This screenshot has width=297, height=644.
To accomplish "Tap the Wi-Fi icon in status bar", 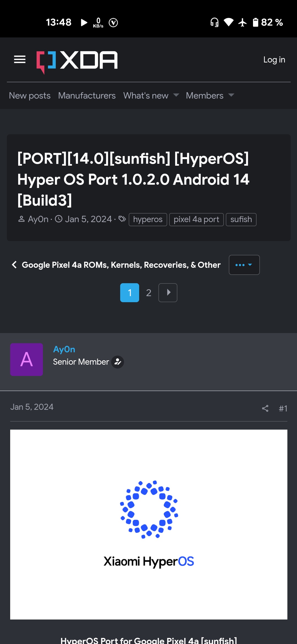I will click(229, 22).
